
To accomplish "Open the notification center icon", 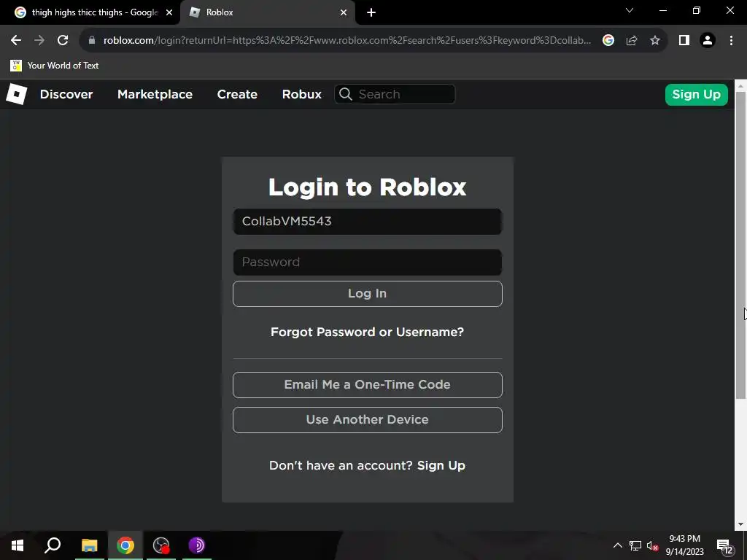I will 724,545.
